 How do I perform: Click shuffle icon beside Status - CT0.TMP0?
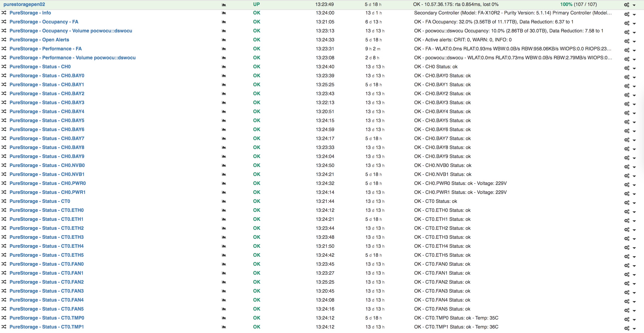[x=4, y=318]
